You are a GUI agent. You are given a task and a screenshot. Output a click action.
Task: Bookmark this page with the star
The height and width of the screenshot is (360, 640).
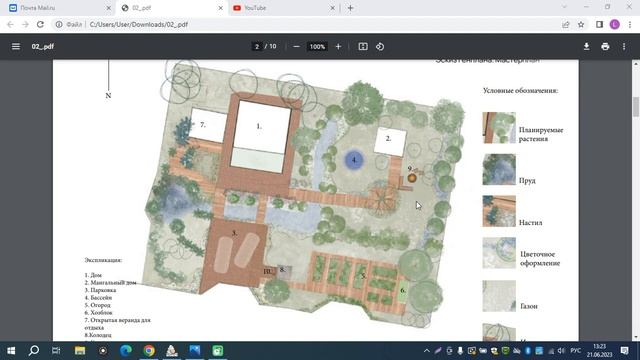point(581,24)
